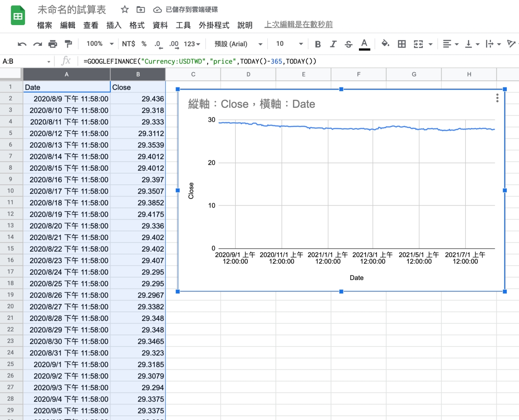Screen dimensions: 519x420
Task: Open the 100% zoom dropdown
Action: coord(100,44)
